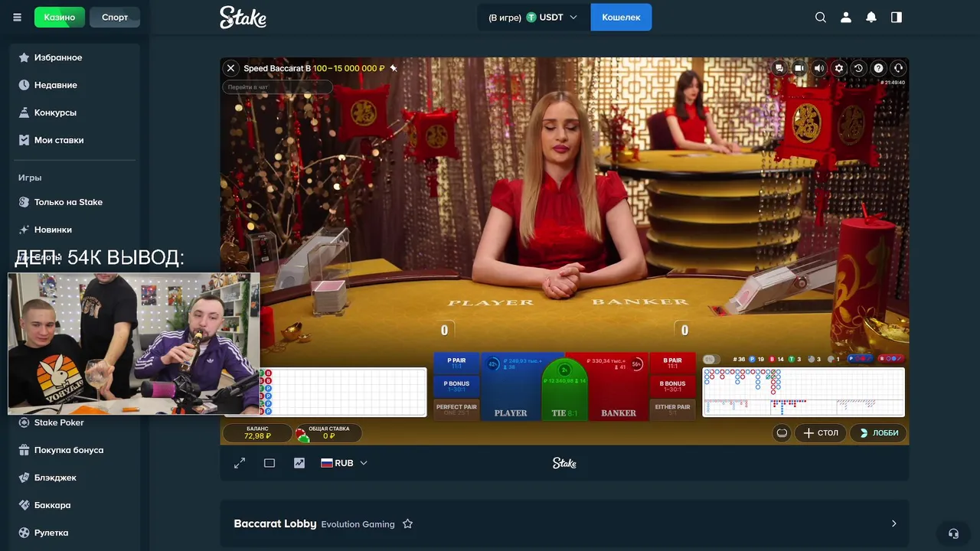This screenshot has height=551, width=980.
Task: Bet on P PAIR 11:1
Action: coord(456,364)
